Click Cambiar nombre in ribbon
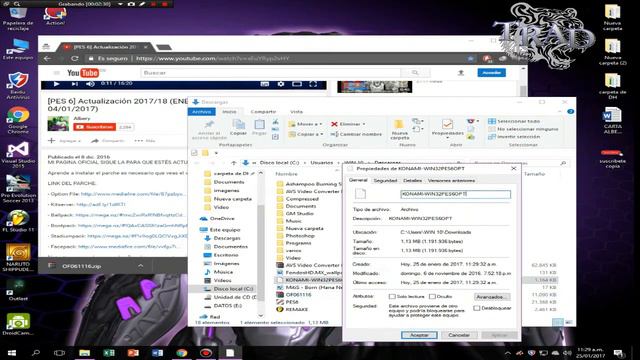This screenshot has width=640, height=360. [356, 134]
